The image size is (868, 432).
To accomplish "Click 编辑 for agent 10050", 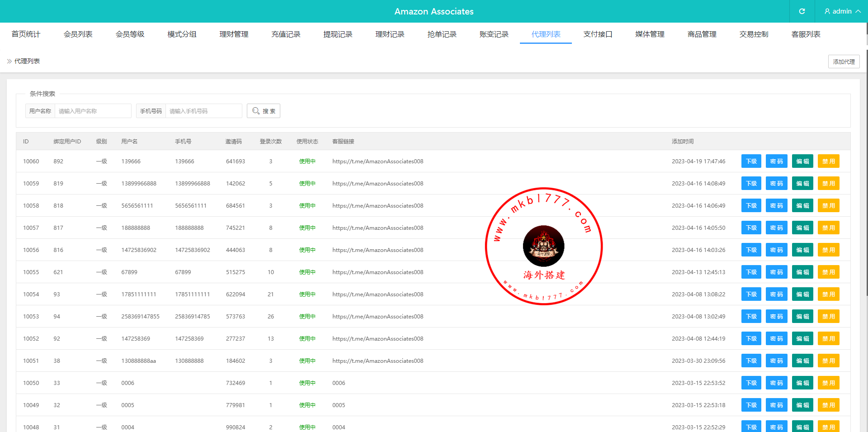I will 802,383.
